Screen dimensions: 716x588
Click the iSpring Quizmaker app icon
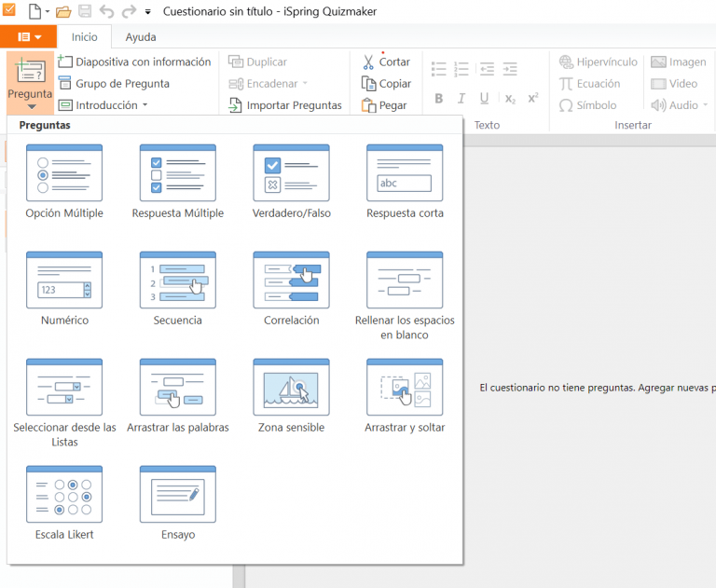pyautogui.click(x=8, y=10)
